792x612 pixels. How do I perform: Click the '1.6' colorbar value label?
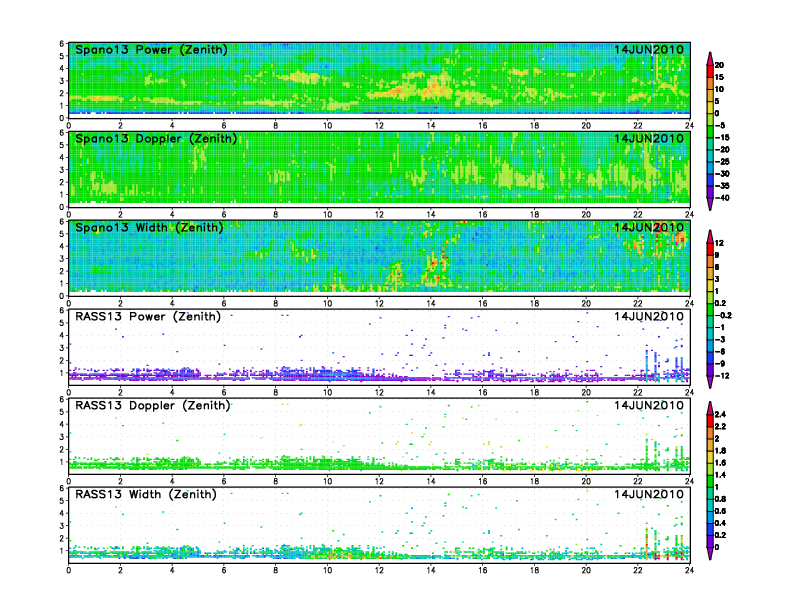pos(720,463)
